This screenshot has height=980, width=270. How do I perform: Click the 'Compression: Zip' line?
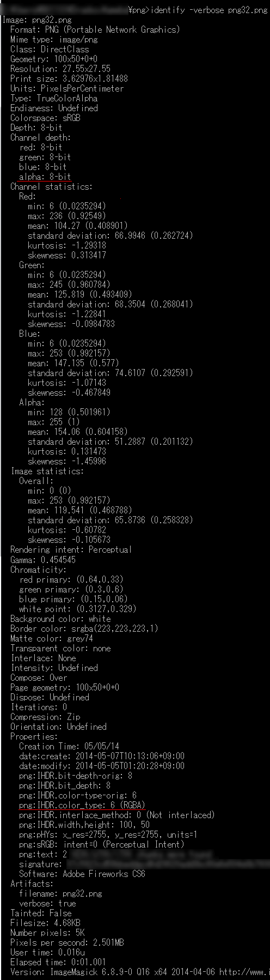pos(45,716)
